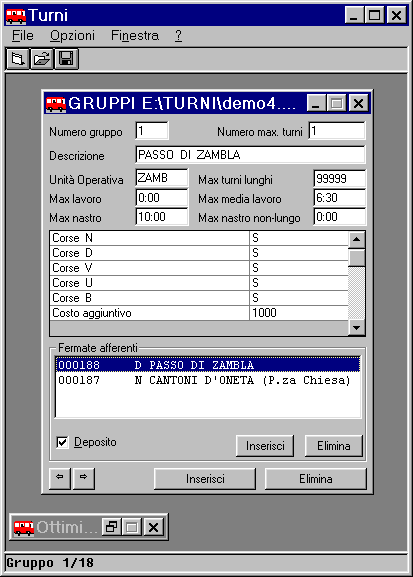The image size is (413, 577).
Task: Open the Opzioni menu
Action: click(x=72, y=36)
